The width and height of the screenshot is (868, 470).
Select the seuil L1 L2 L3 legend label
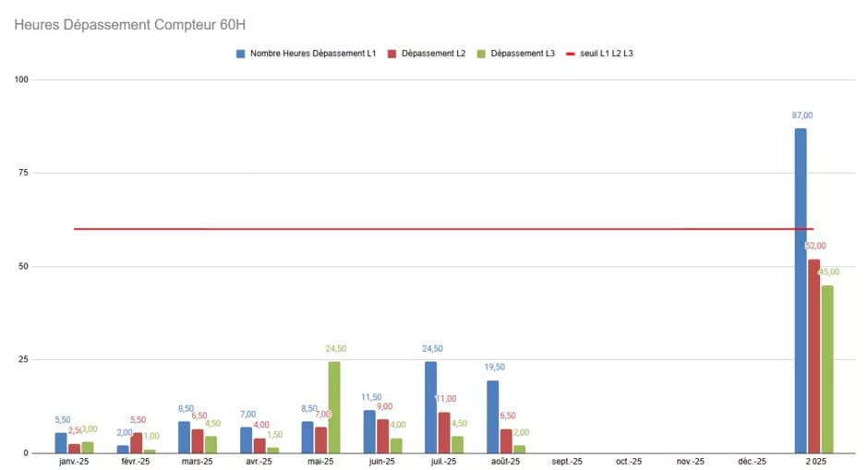[x=606, y=54]
